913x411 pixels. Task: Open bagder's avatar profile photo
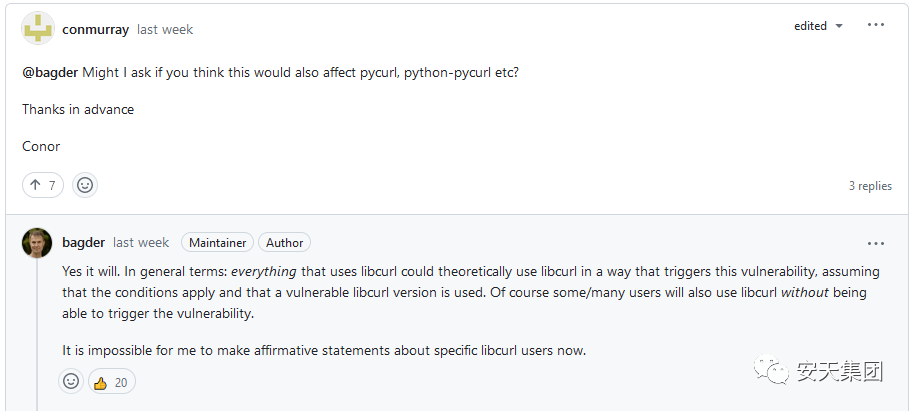(x=37, y=243)
